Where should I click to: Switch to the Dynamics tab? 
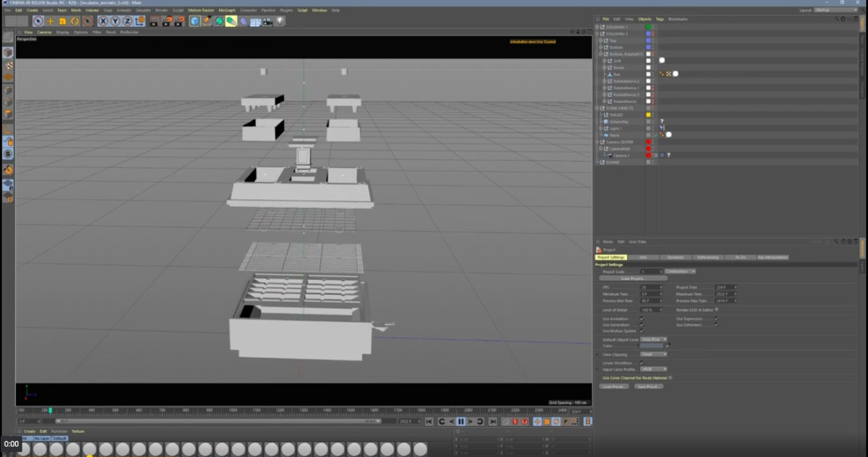675,257
